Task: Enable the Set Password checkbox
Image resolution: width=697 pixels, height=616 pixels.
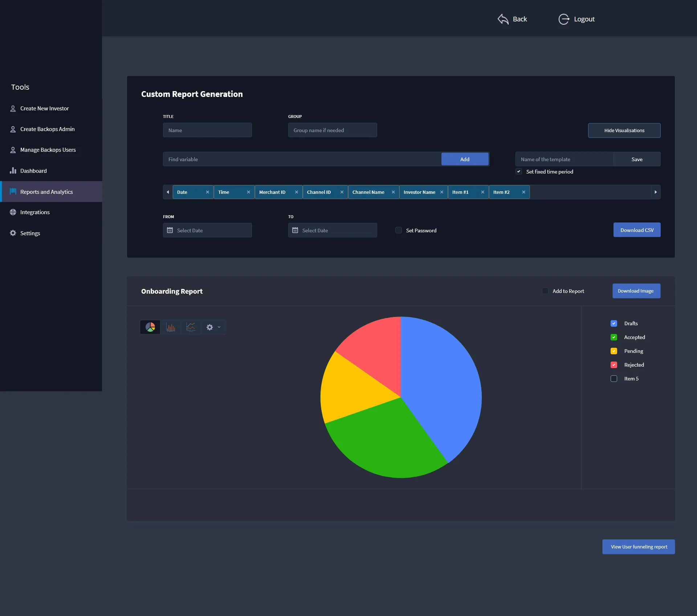Action: pyautogui.click(x=399, y=230)
